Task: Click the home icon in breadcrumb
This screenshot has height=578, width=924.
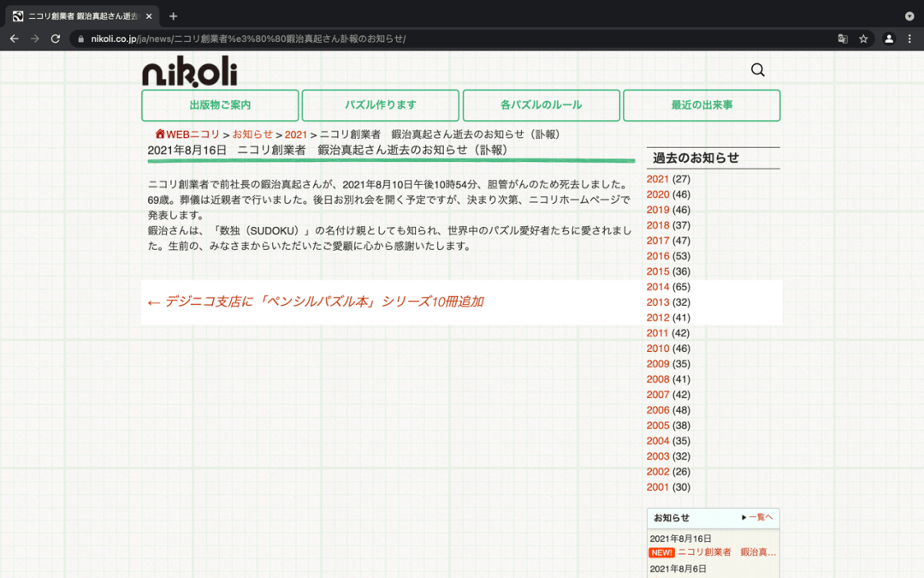Action: (160, 134)
